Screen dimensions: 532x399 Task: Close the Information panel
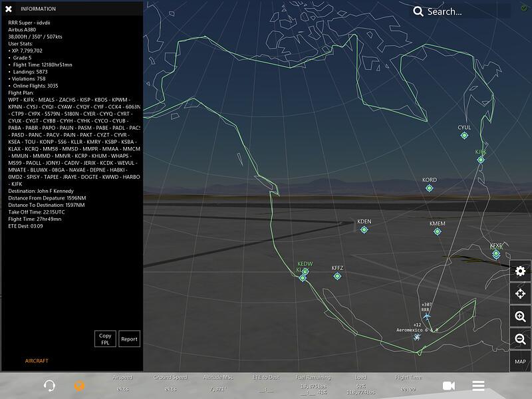tap(9, 9)
